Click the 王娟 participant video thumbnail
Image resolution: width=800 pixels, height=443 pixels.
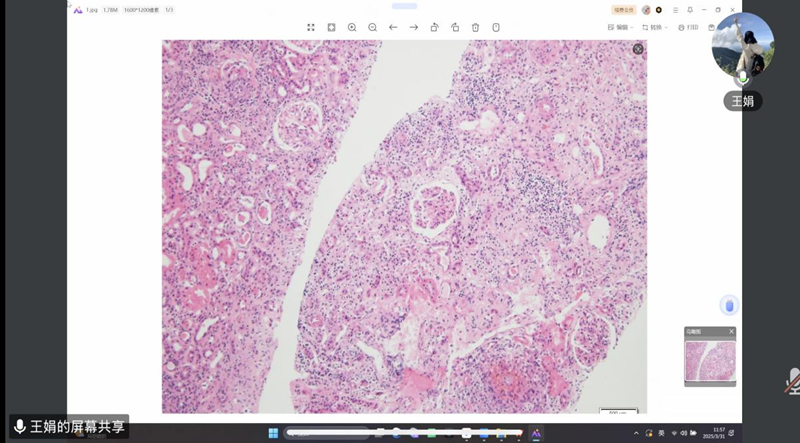tap(743, 44)
